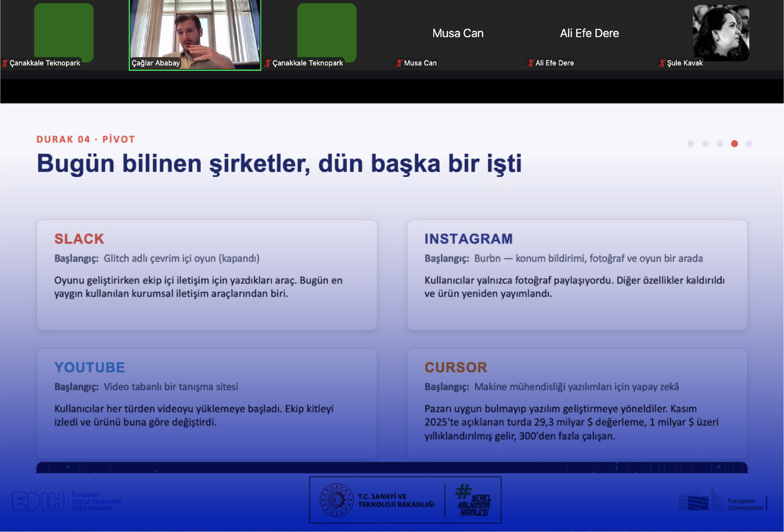Click the large Musa Can name tile
The height and width of the screenshot is (532, 784).
(458, 33)
